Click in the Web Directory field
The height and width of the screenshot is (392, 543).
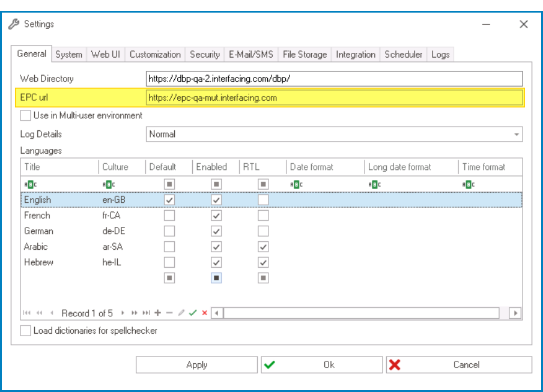[334, 79]
